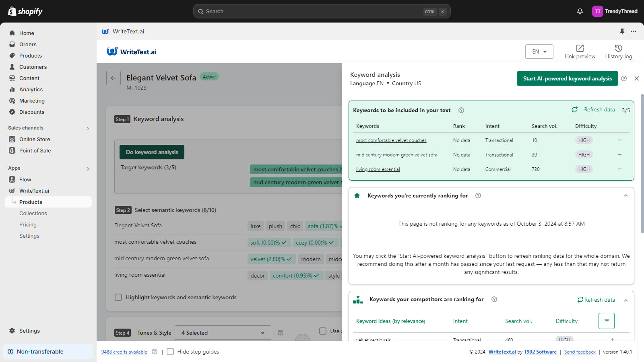Open the app's three-dot options menu
Image resolution: width=644 pixels, height=362 pixels.
point(634,31)
